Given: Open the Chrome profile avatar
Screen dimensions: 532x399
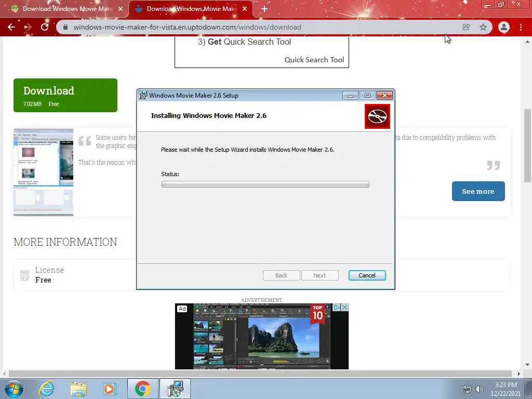Looking at the screenshot, I should (x=504, y=27).
